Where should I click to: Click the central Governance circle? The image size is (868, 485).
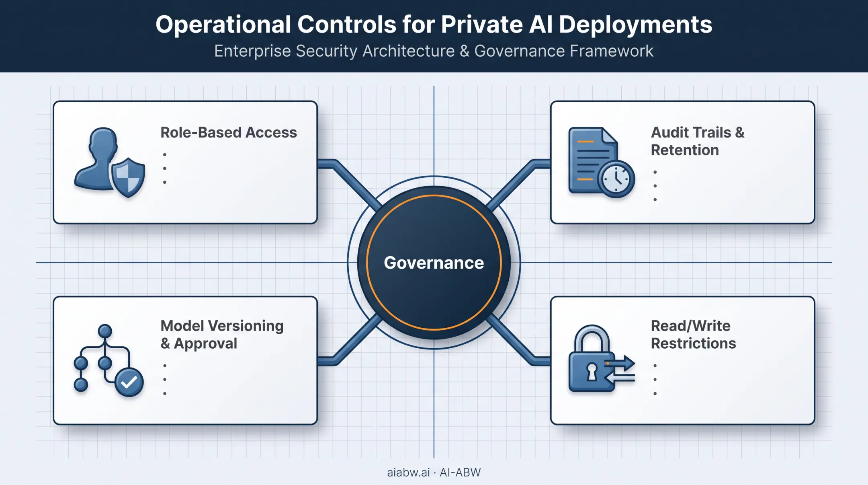(x=434, y=263)
